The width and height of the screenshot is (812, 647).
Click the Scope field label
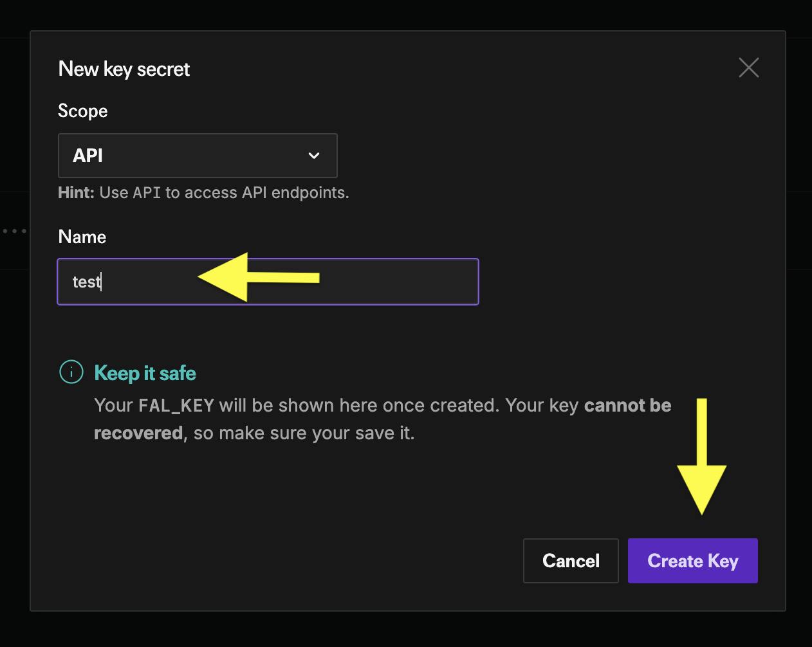tap(82, 111)
